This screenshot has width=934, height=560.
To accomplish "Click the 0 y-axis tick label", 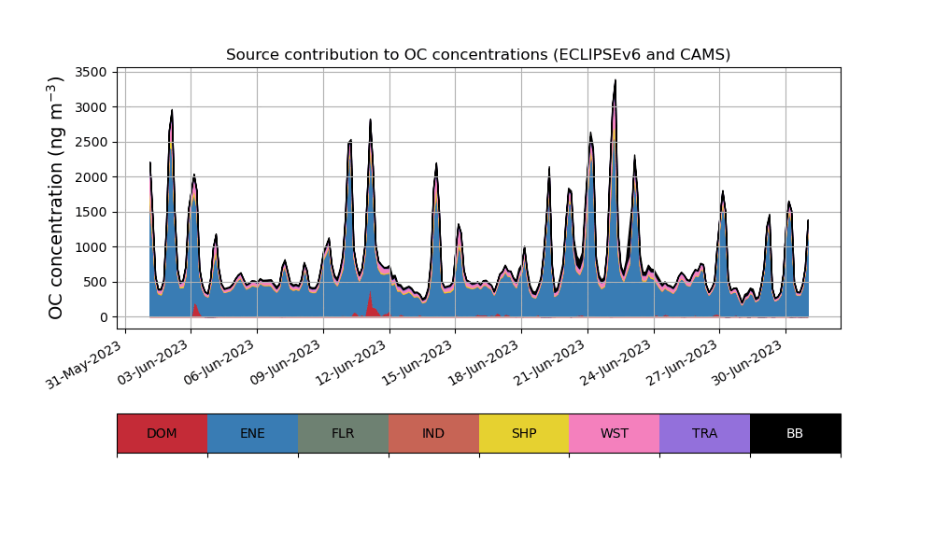I will 103,317.
